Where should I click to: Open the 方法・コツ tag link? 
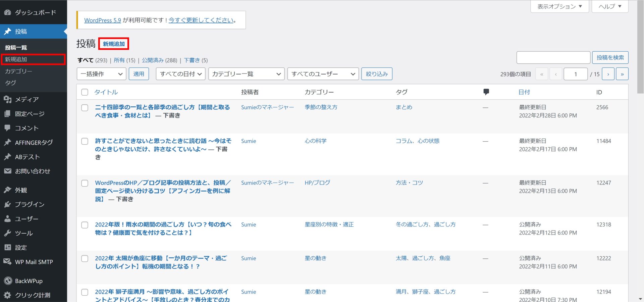point(409,183)
